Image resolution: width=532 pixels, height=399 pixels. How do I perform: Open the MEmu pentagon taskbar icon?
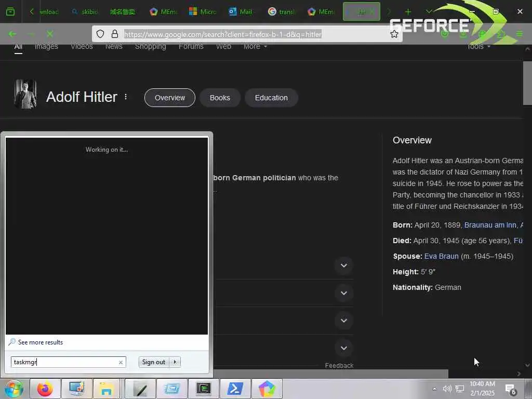coord(267,389)
